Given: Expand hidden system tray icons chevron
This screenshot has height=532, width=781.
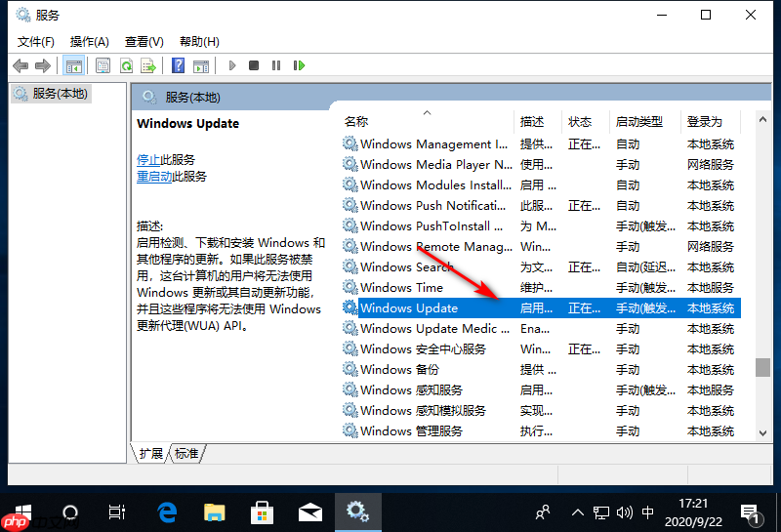Looking at the screenshot, I should pyautogui.click(x=578, y=512).
